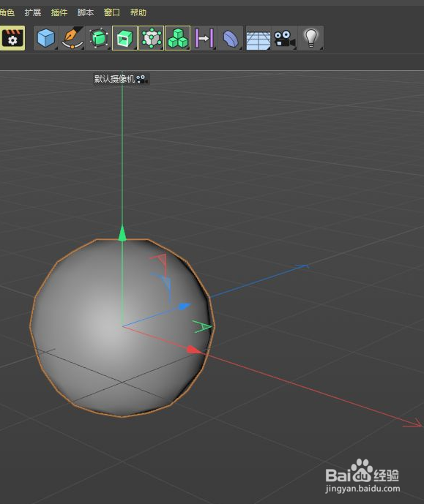
Task: Open the 插件 menu
Action: click(59, 12)
